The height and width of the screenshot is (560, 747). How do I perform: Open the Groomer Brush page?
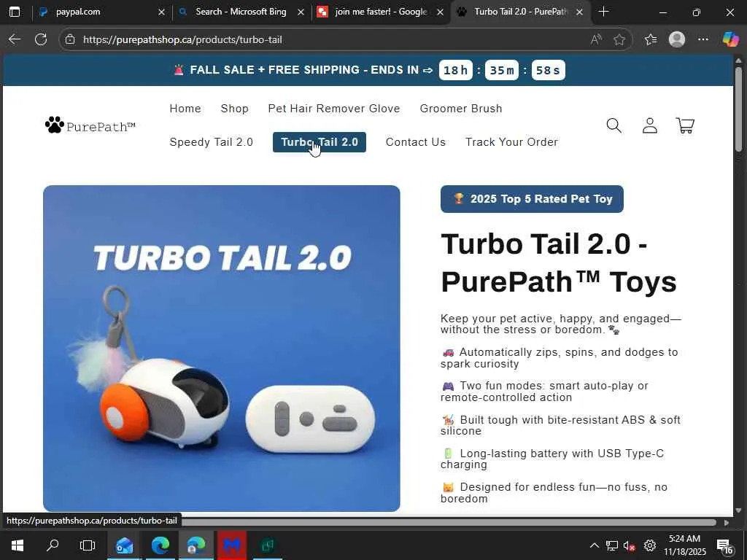(461, 109)
